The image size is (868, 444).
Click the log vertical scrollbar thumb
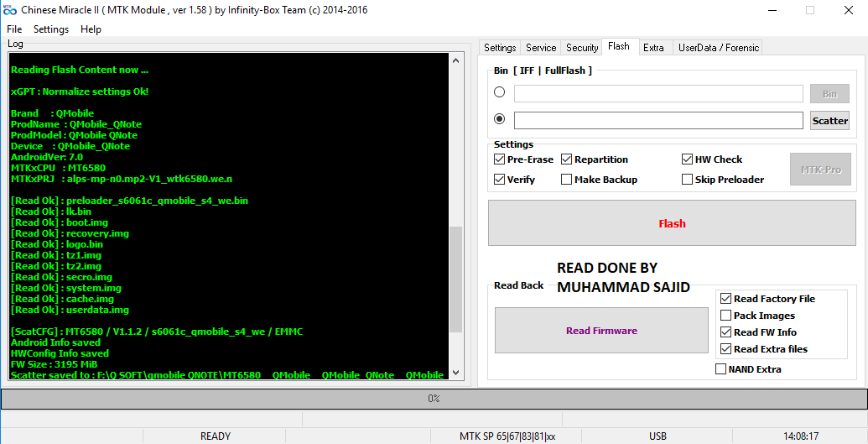click(456, 279)
